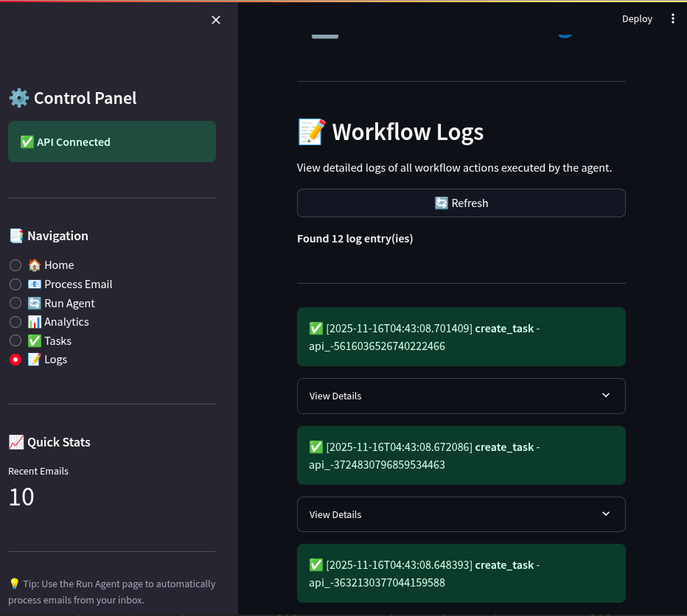
Task: Choose Tasks in the Navigation list
Action: pyautogui.click(x=15, y=340)
